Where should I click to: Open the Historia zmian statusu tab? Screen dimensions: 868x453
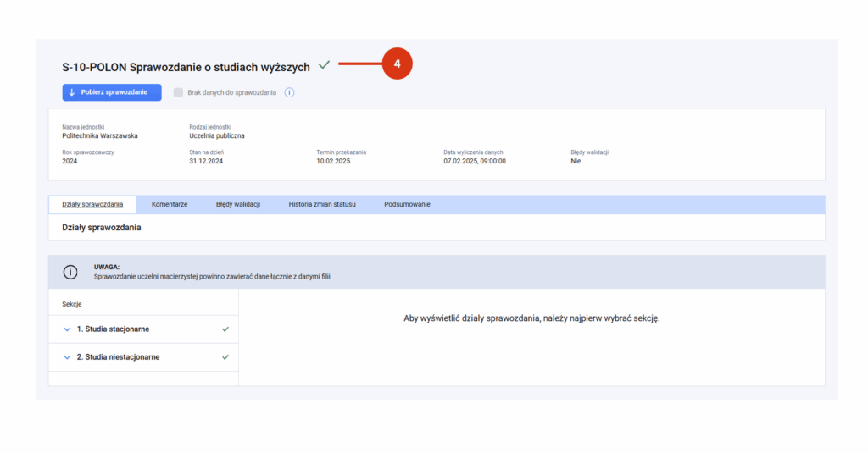click(x=322, y=204)
